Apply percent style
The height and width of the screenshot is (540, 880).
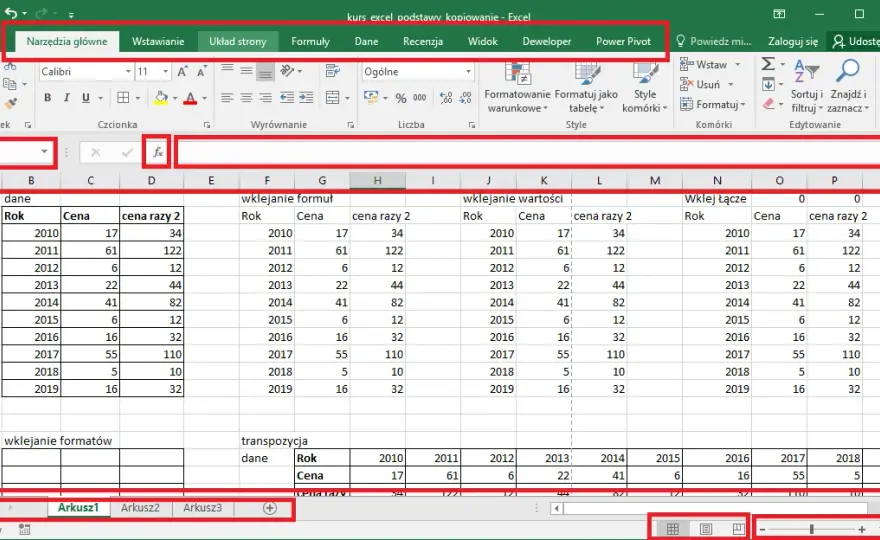401,98
